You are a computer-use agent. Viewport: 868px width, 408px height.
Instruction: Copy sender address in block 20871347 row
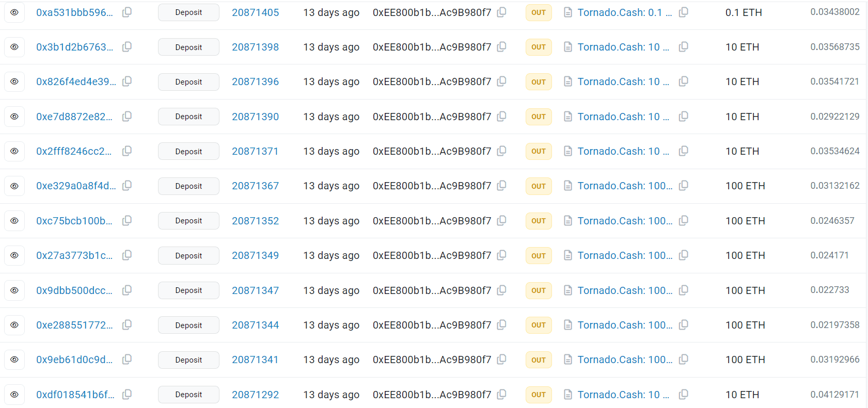(501, 290)
